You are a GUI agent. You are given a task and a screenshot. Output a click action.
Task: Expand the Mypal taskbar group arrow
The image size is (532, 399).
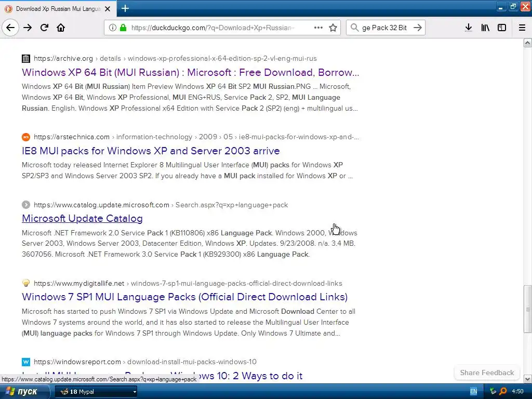[135, 392]
